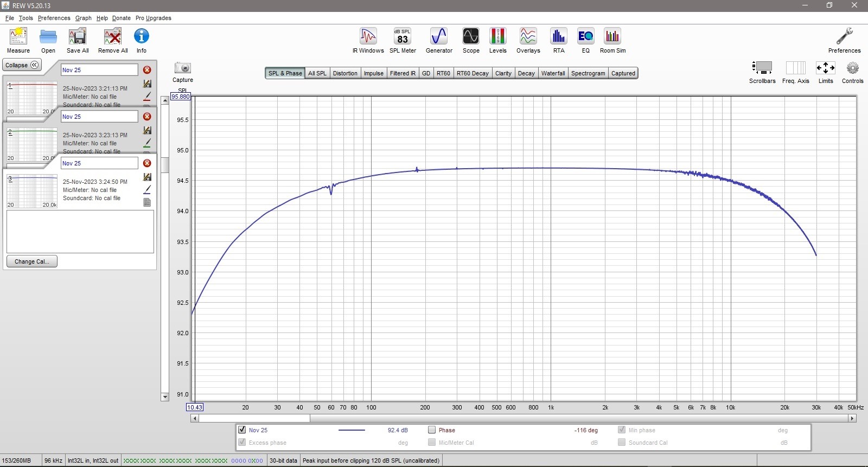
Task: Open the File menu
Action: (10, 18)
